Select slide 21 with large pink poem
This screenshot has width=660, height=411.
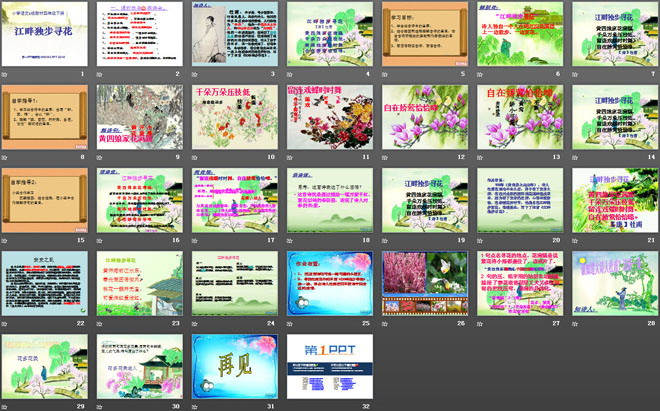click(x=615, y=200)
